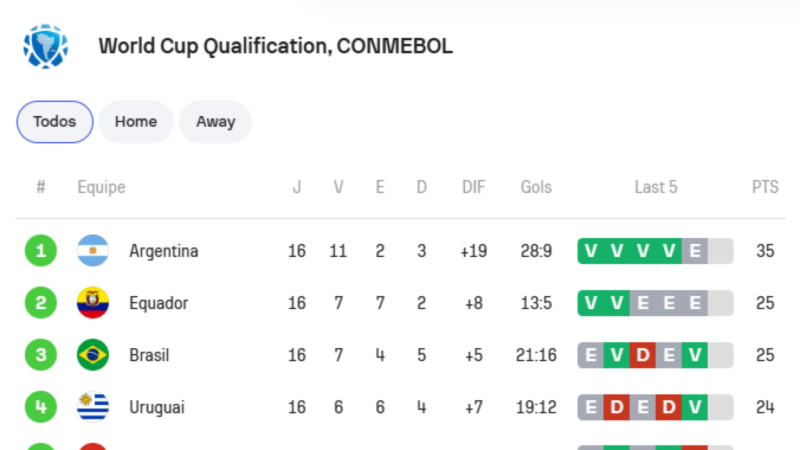
Task: Open the Argentina team link
Action: [x=164, y=251]
